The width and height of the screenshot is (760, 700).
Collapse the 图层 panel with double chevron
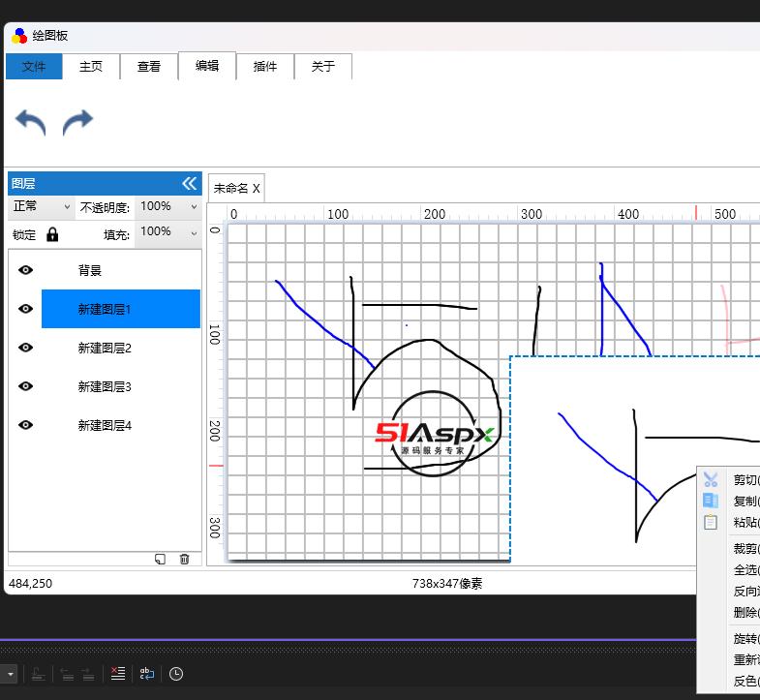tap(189, 183)
